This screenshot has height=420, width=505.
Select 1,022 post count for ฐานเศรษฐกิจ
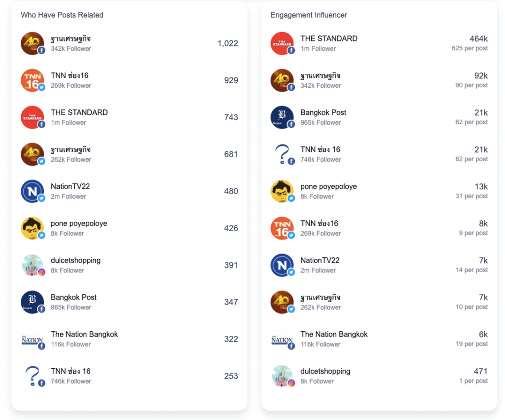pyautogui.click(x=228, y=43)
